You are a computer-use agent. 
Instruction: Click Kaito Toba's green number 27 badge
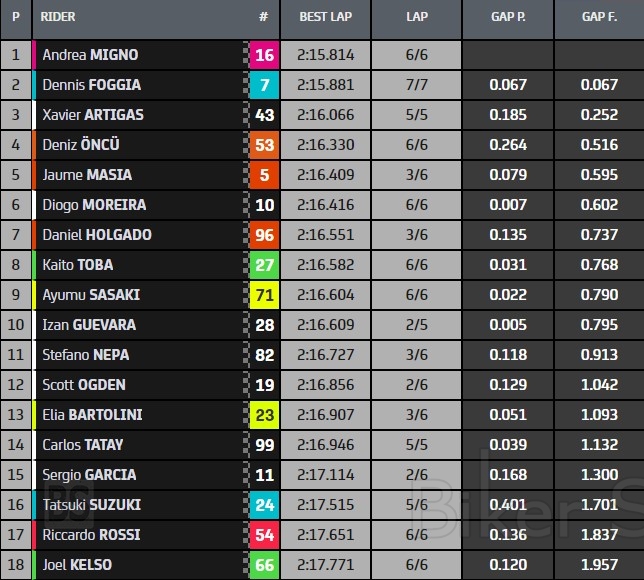click(x=264, y=265)
